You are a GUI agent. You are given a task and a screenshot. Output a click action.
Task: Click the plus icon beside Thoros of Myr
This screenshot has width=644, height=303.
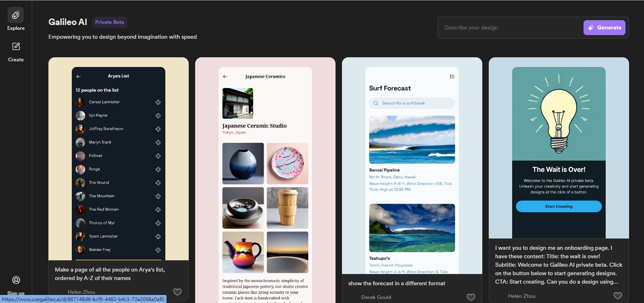(x=158, y=223)
